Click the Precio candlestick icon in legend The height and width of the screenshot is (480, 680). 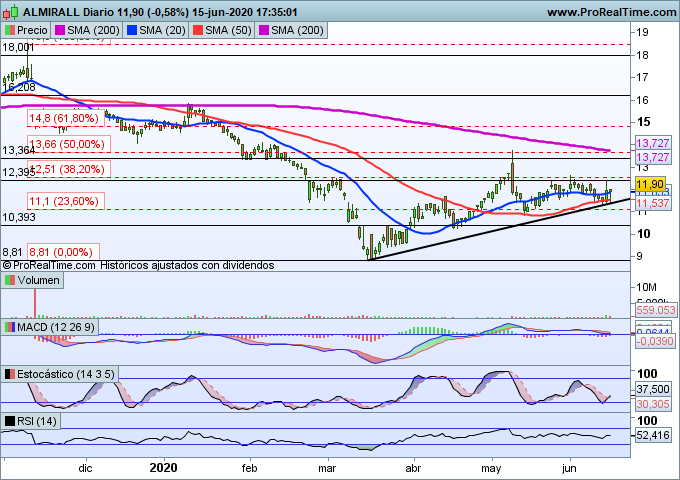coord(10,31)
